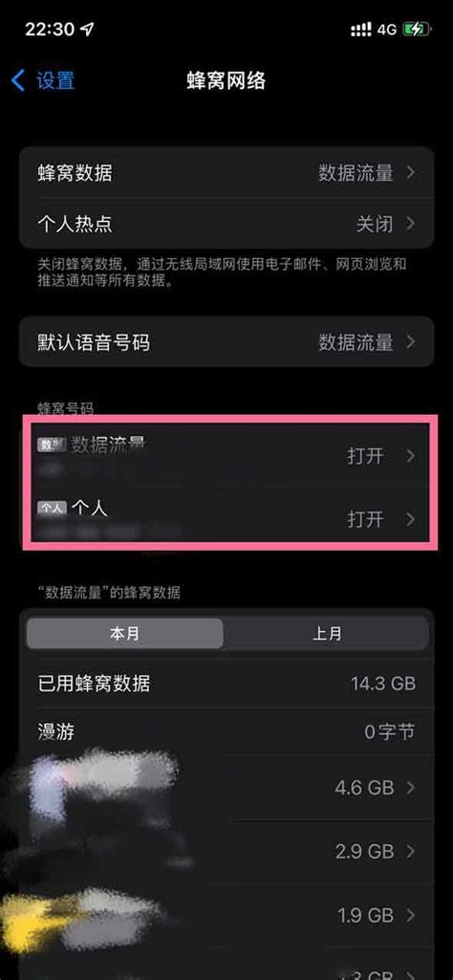Expand the 1.9 GB row chevron

click(x=411, y=916)
